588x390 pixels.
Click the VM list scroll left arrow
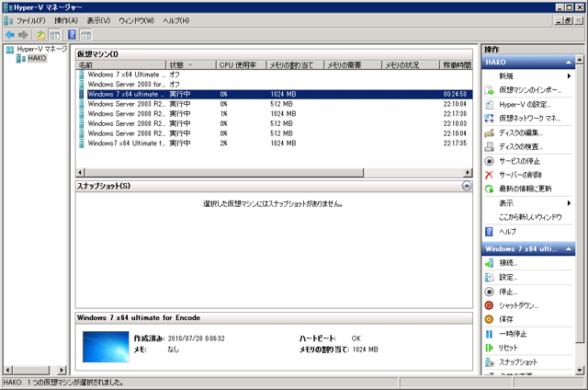pos(80,172)
